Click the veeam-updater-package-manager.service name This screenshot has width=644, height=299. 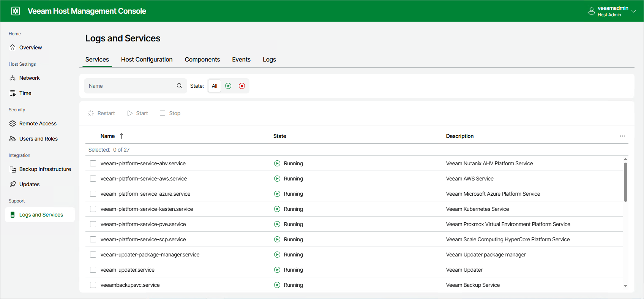coord(150,255)
